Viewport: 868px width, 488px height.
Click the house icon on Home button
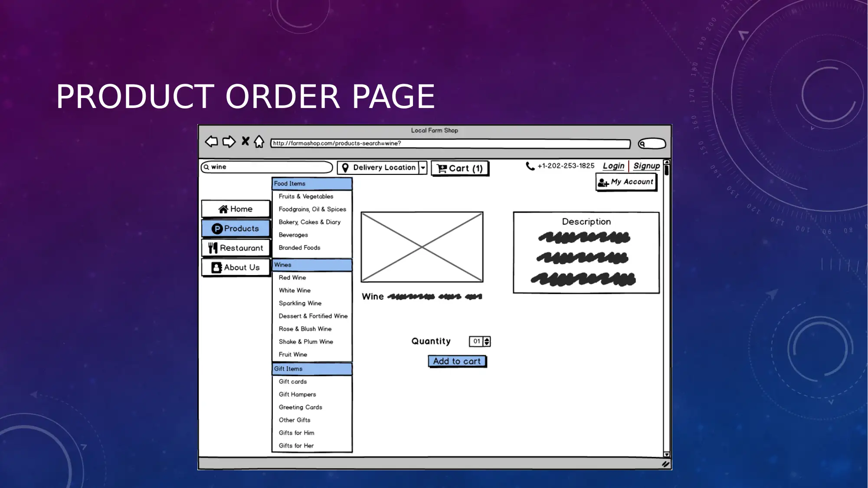(223, 209)
